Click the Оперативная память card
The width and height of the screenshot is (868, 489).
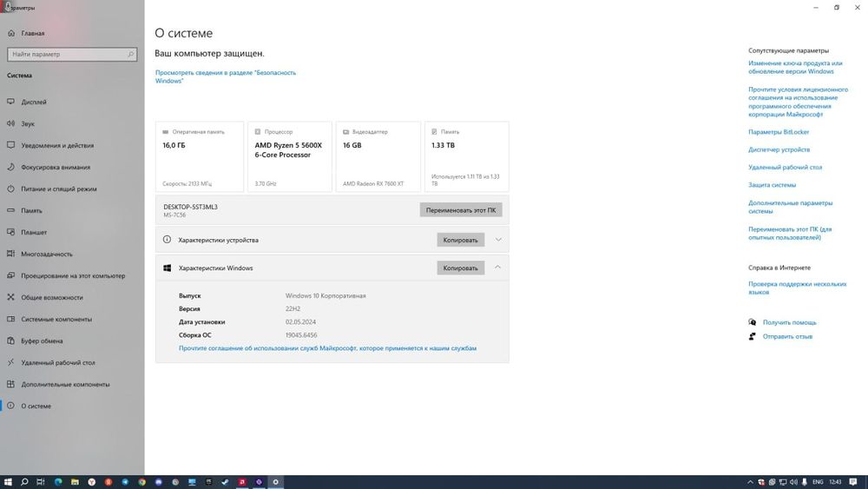(x=200, y=156)
